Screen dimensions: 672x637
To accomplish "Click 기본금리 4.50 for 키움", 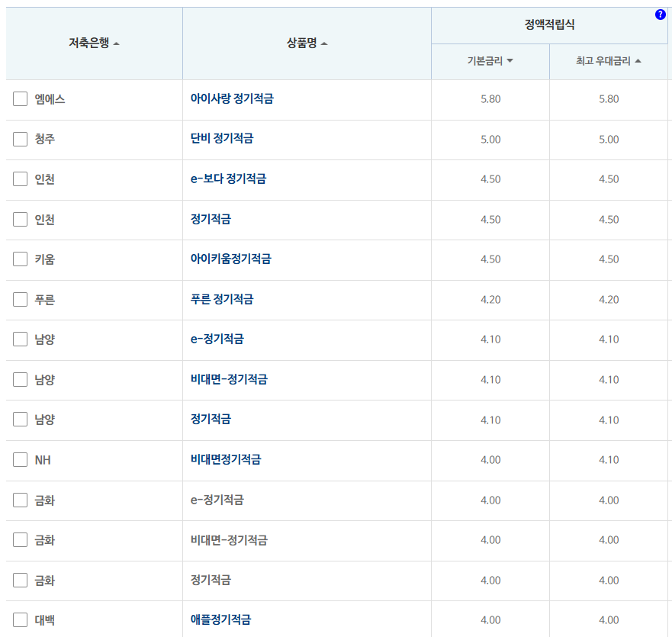I will coord(490,259).
